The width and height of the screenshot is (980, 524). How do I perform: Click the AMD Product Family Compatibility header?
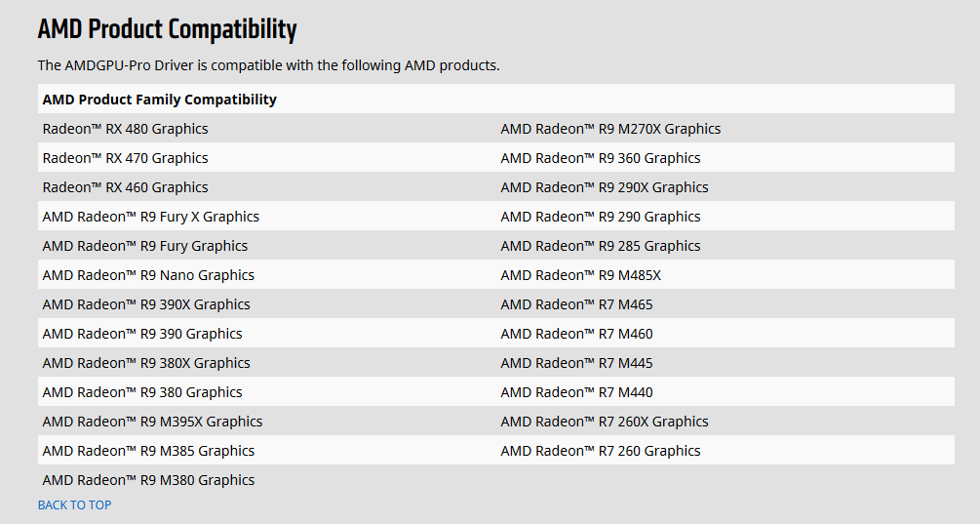(159, 100)
